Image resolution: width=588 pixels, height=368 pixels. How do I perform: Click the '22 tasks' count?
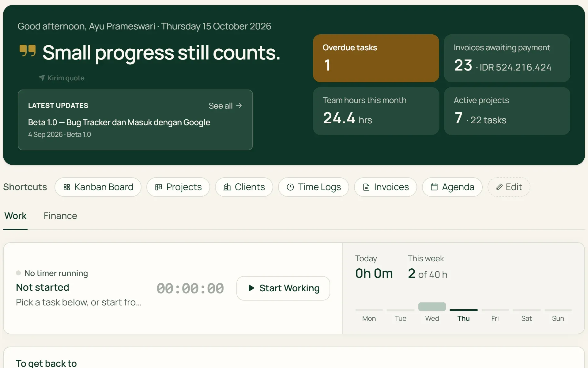[x=488, y=120]
